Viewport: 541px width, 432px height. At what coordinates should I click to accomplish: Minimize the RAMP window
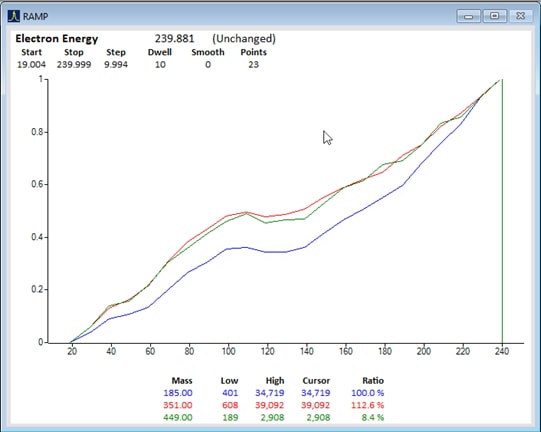[468, 16]
